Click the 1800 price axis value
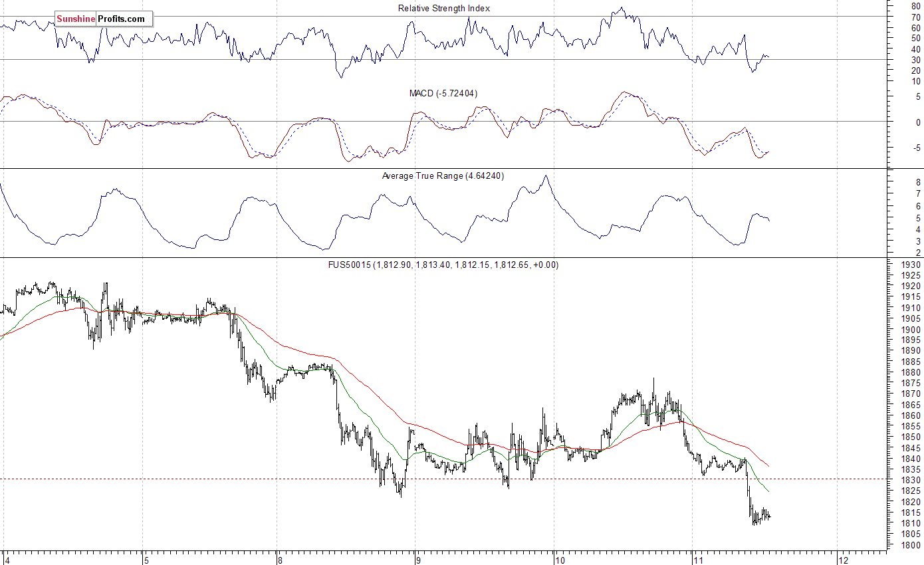Screen dimensions: 924x565 pos(911,546)
